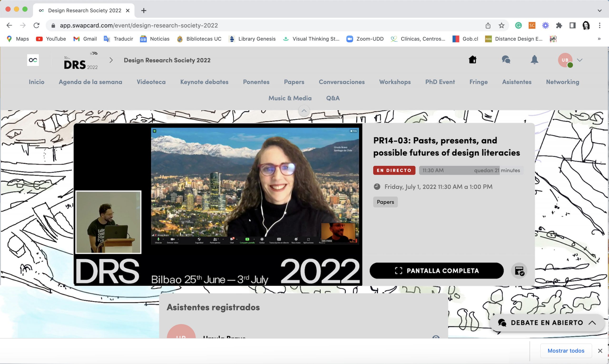Open Library Genesis bookmark
This screenshot has height=364, width=609.
[x=252, y=39]
